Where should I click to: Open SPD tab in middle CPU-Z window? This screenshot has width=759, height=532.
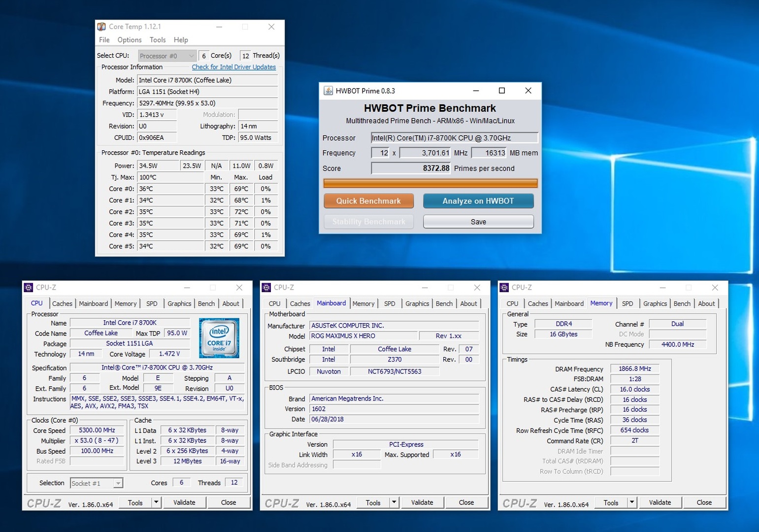390,303
